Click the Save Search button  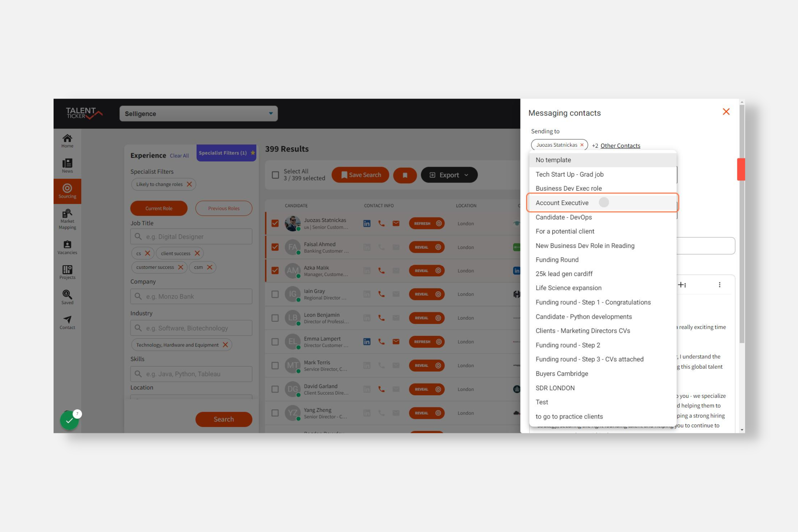click(x=360, y=175)
